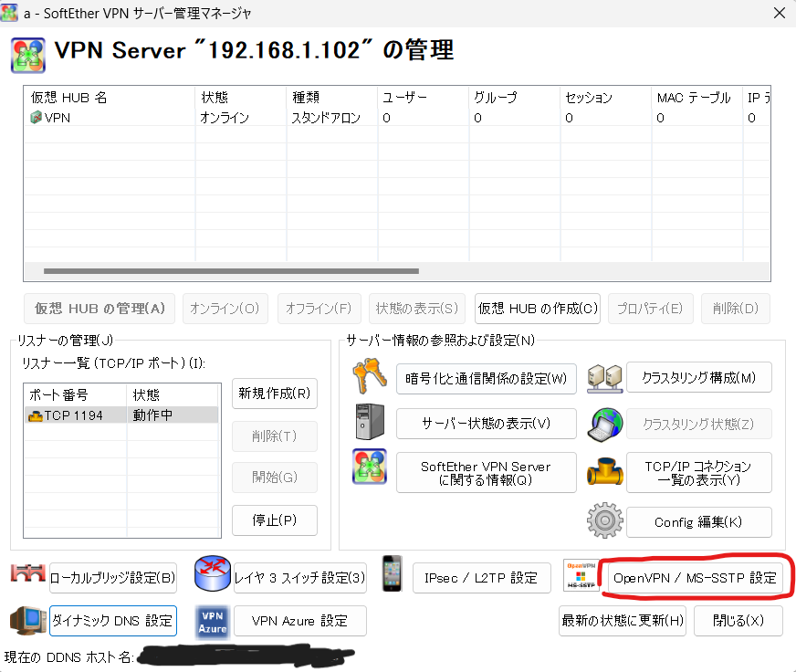
Task: Add a listener with 新規作成(R)
Action: pyautogui.click(x=275, y=394)
